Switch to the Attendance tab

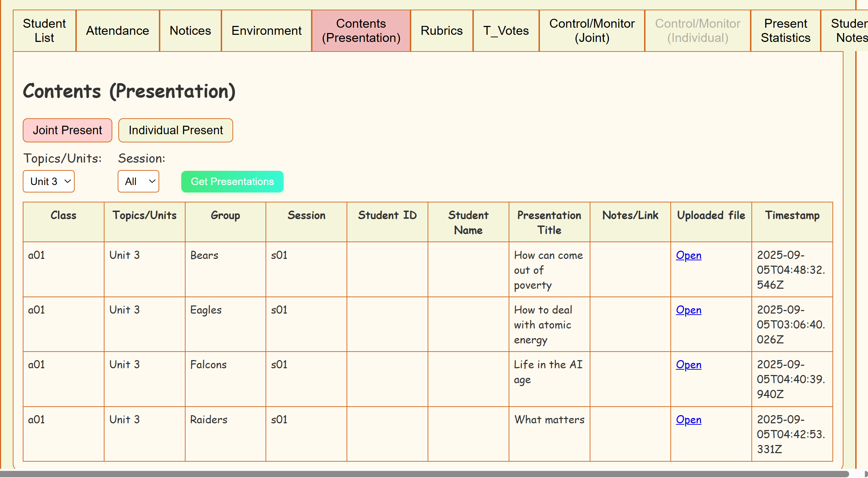tap(118, 31)
